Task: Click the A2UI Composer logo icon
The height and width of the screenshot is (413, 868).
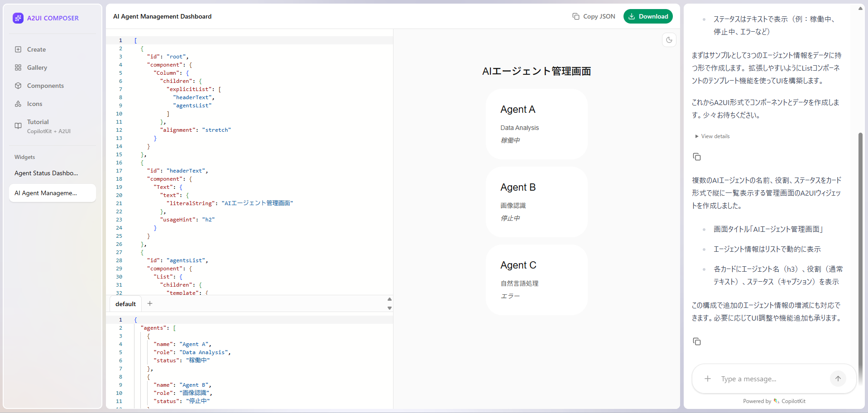Action: click(18, 18)
